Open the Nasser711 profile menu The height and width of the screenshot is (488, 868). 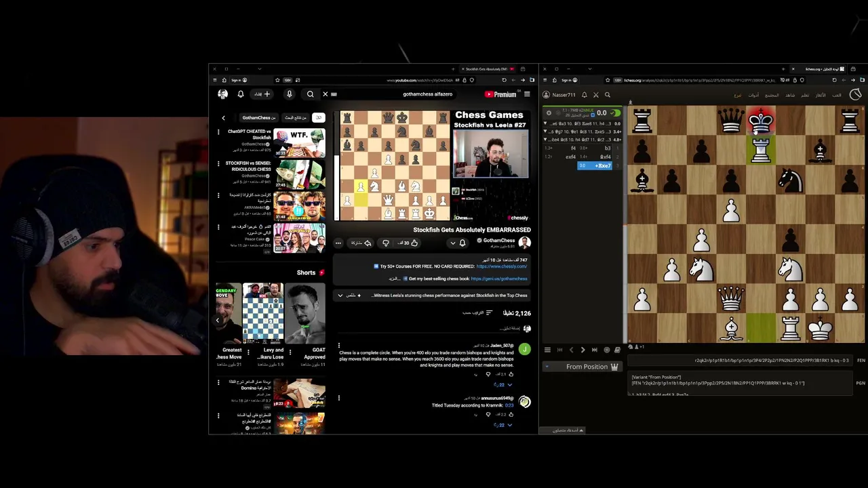(x=559, y=95)
